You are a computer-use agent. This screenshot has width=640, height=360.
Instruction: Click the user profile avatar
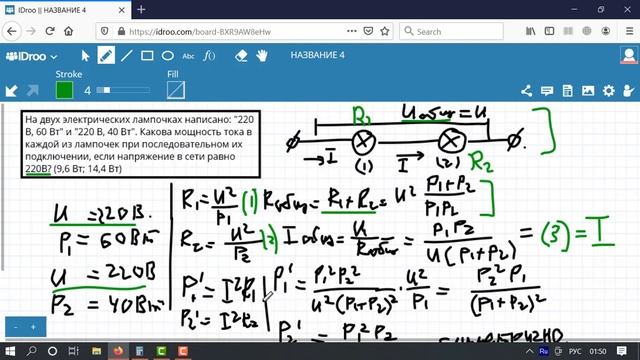point(629,56)
